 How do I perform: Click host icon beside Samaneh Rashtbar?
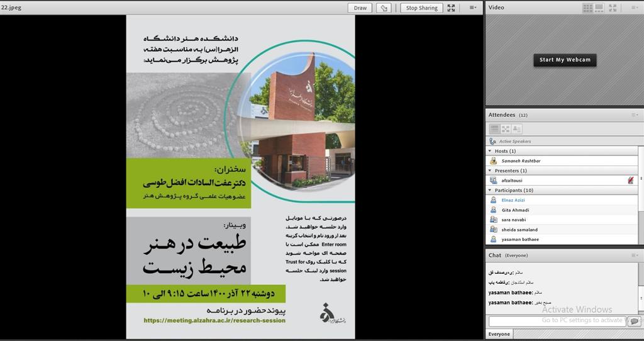493,161
